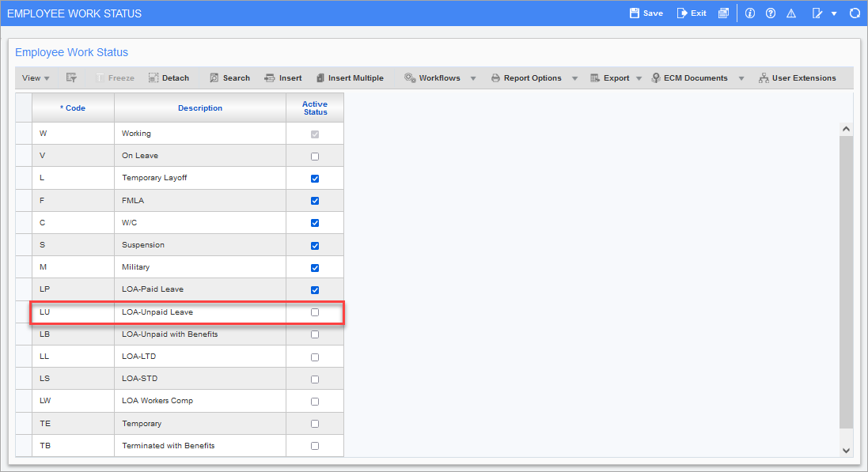868x472 pixels.
Task: Check Active Status for LOA-Unpaid Leave
Action: [315, 312]
